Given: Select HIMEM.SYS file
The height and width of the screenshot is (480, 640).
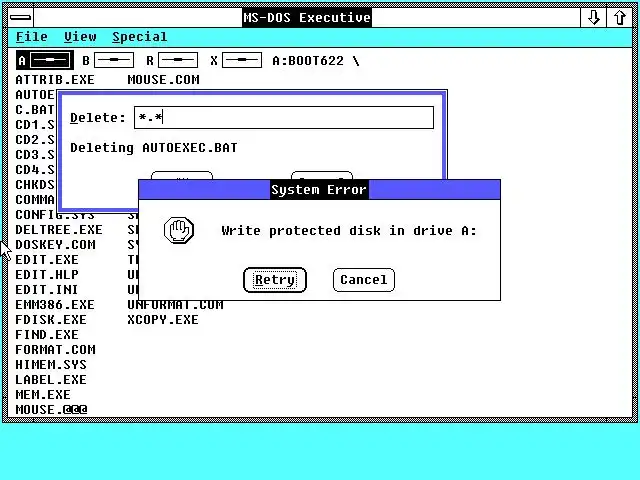Looking at the screenshot, I should (x=51, y=365).
